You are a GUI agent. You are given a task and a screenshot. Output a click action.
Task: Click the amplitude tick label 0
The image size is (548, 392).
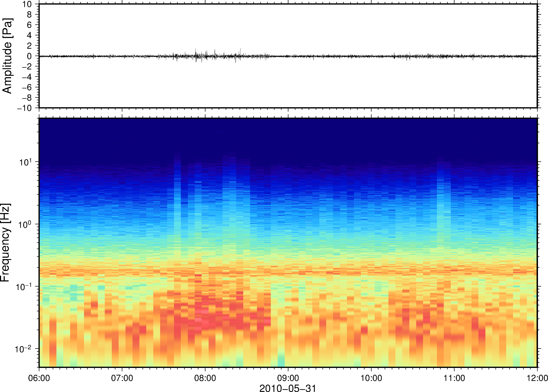click(x=30, y=56)
